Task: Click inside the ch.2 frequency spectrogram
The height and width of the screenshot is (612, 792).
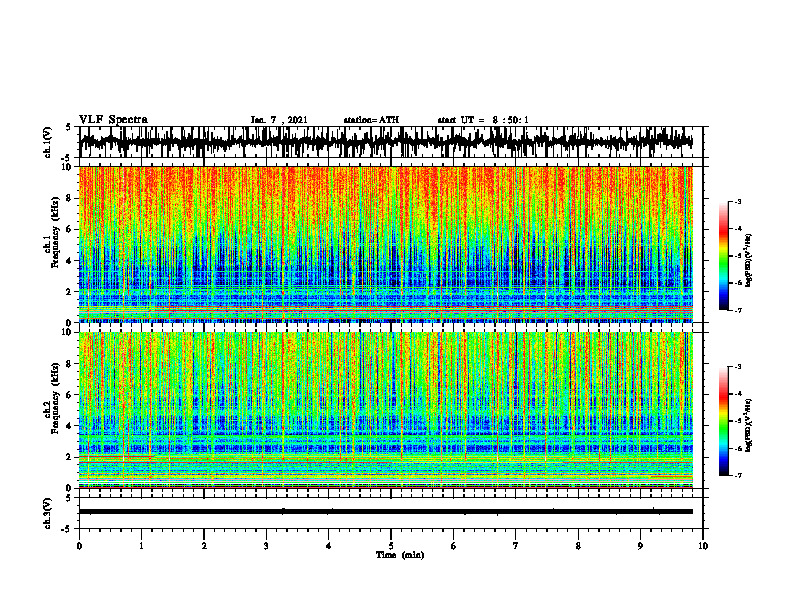Action: point(386,410)
